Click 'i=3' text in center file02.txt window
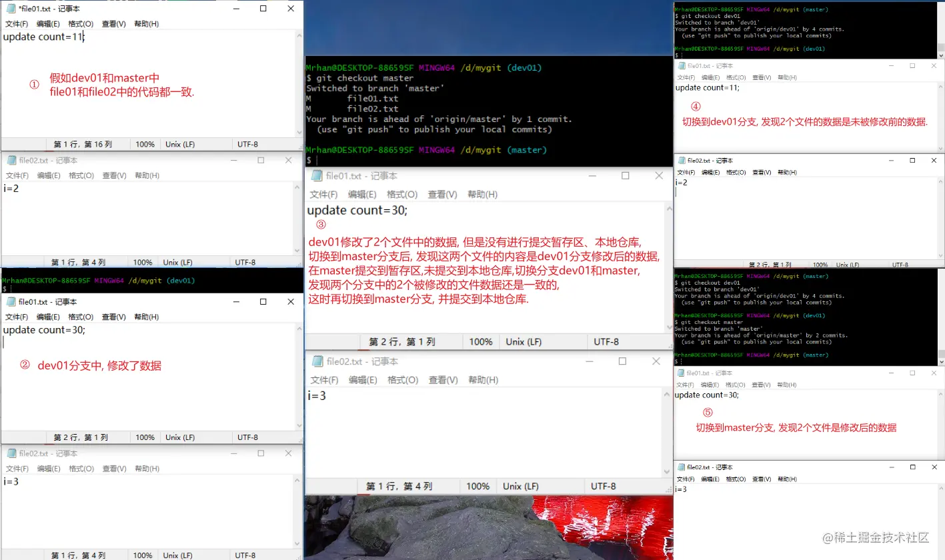The width and height of the screenshot is (945, 560). click(x=316, y=396)
